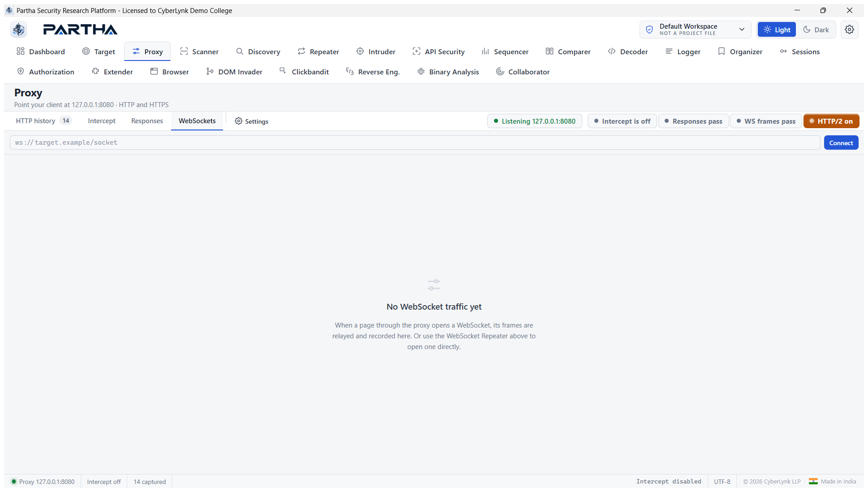Click © 2026 CyberLynk LLP text

(772, 482)
